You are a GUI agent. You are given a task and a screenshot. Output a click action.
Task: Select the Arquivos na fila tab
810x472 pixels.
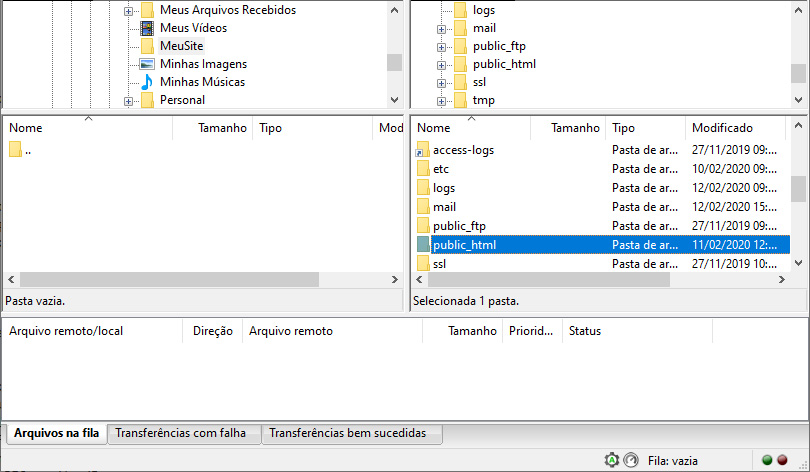tap(56, 433)
